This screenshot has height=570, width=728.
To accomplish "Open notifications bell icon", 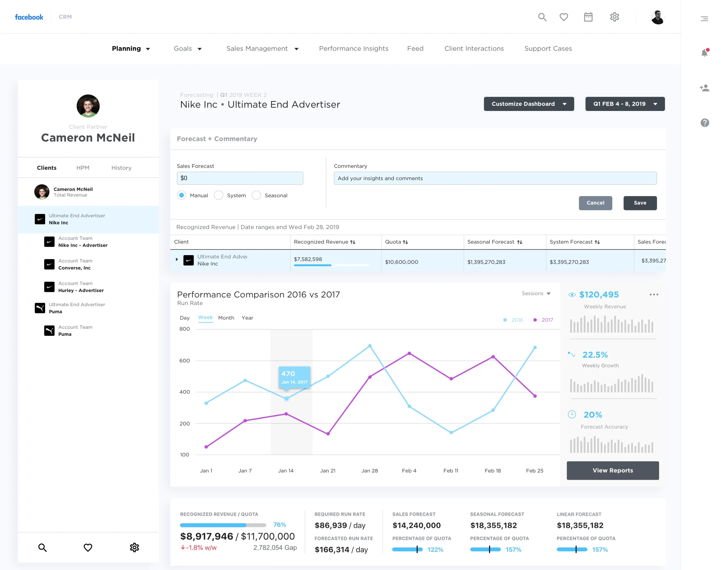I will [705, 52].
